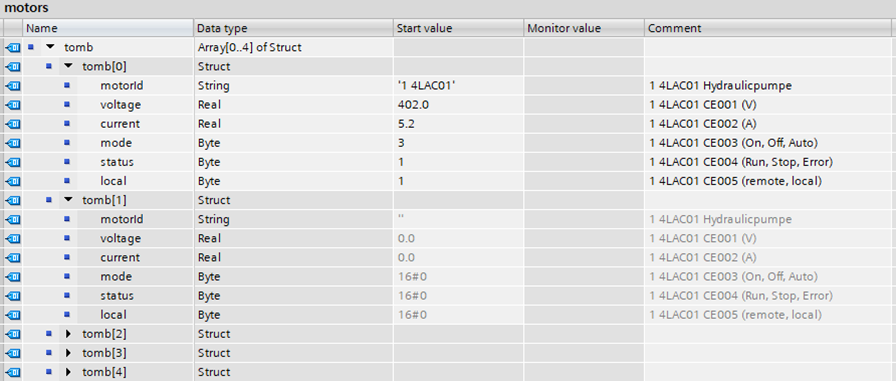Expand the tomb[3] struct
The image size is (896, 381).
point(69,353)
